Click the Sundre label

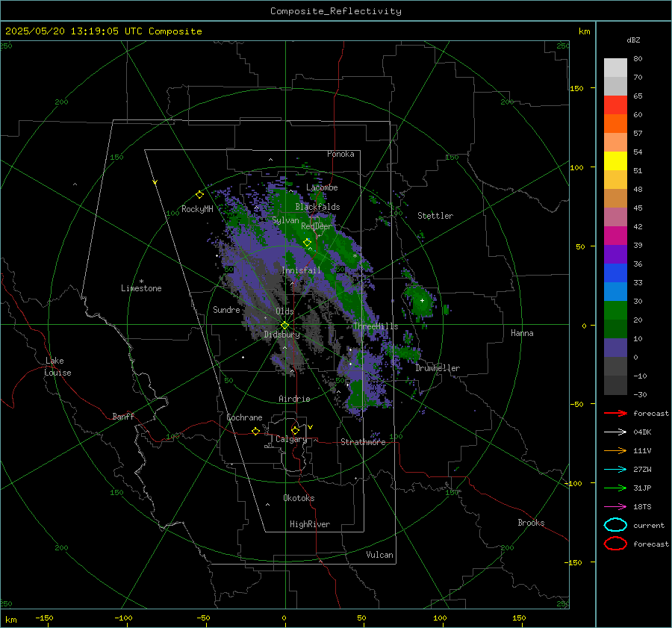(x=226, y=309)
